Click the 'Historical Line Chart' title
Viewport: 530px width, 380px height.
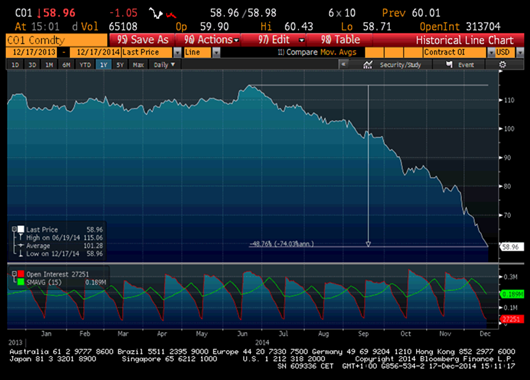pos(465,40)
